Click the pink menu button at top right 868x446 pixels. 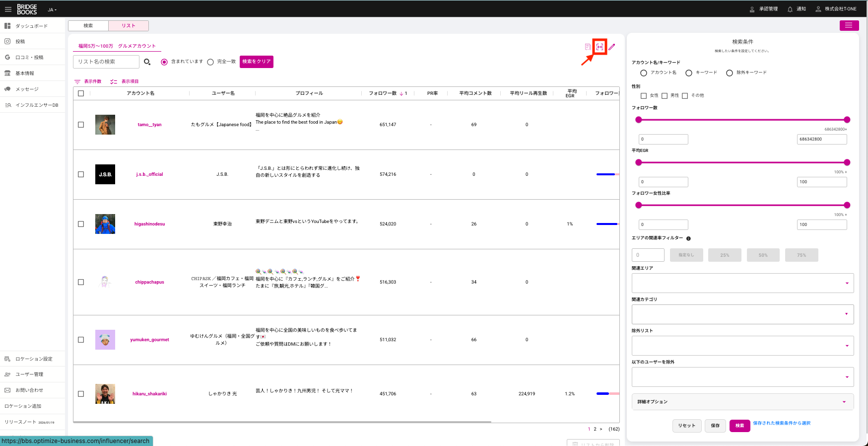tap(849, 25)
